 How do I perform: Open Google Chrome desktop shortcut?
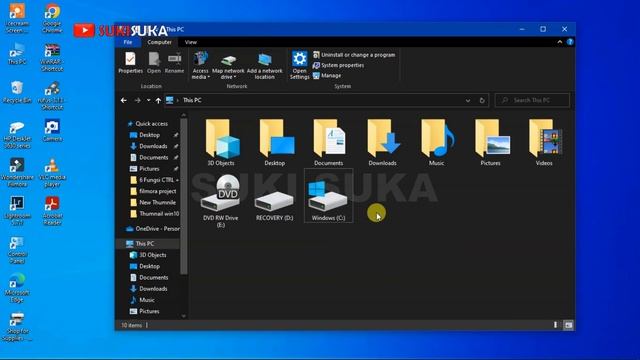(52, 19)
